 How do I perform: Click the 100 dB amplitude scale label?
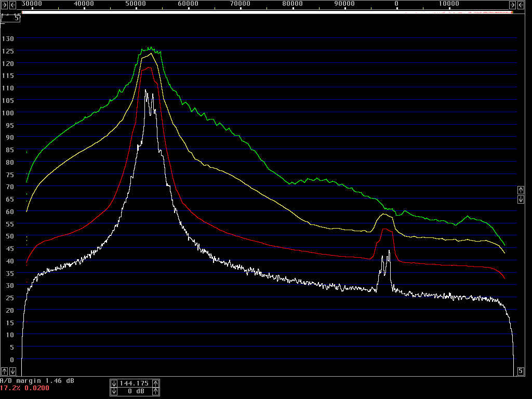click(x=8, y=113)
